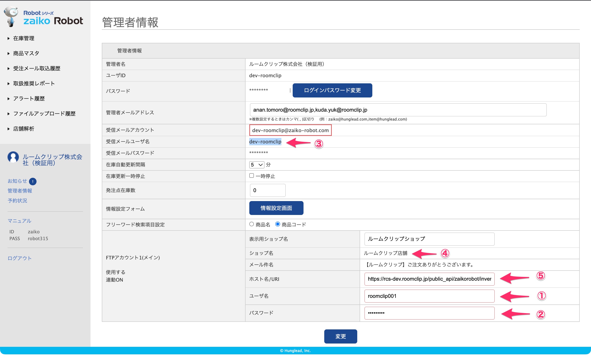Image resolution: width=591 pixels, height=364 pixels.
Task: Open the 予約状況 sidebar link
Action: pyautogui.click(x=17, y=201)
